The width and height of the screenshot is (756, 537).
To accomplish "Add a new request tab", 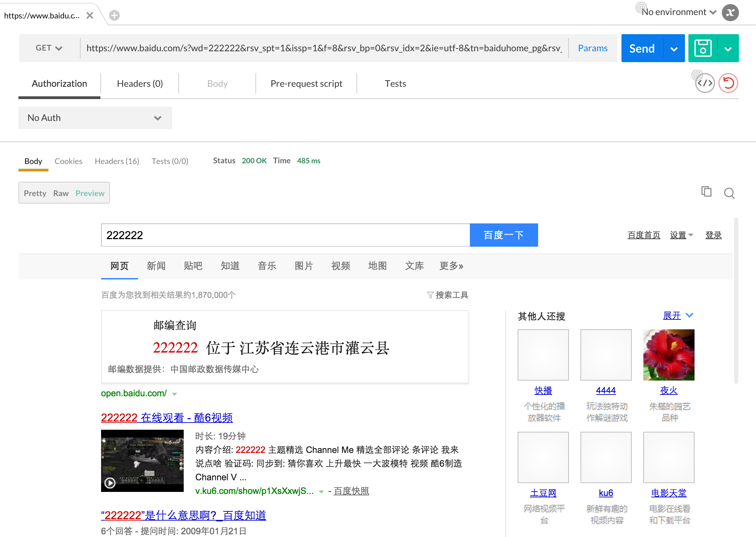I will tap(114, 15).
